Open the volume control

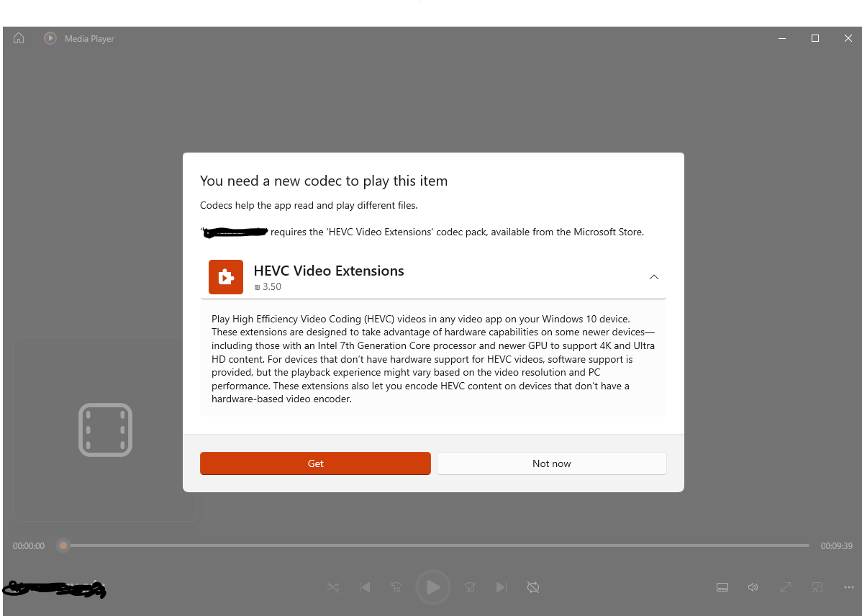pos(753,587)
